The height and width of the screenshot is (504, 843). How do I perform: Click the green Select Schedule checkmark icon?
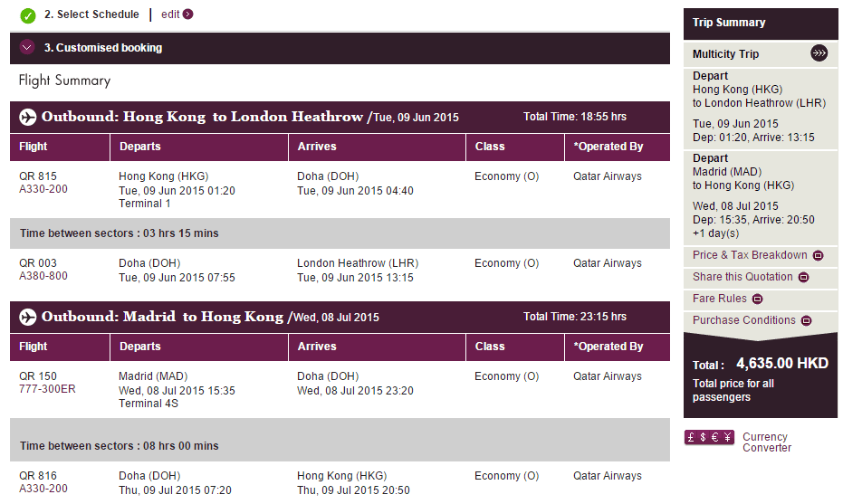28,14
